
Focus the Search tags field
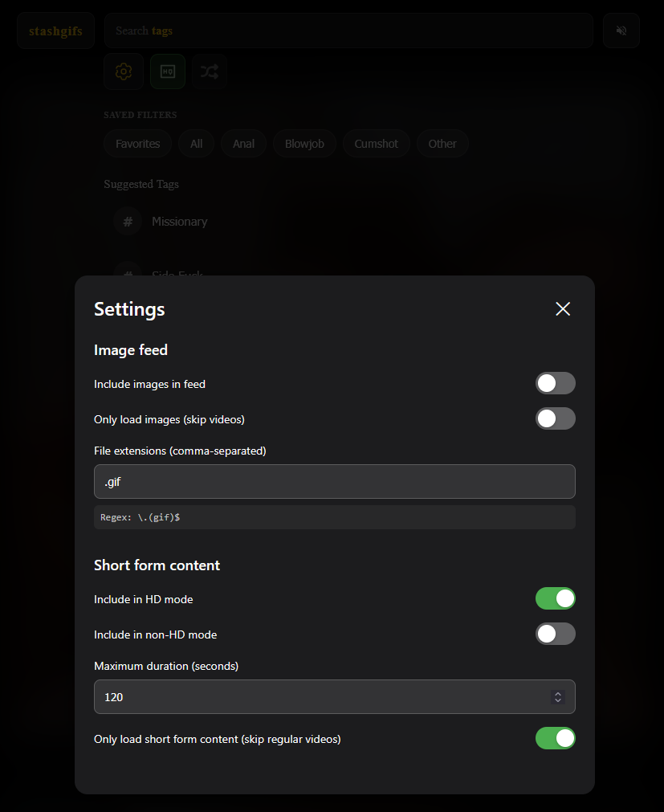point(348,31)
